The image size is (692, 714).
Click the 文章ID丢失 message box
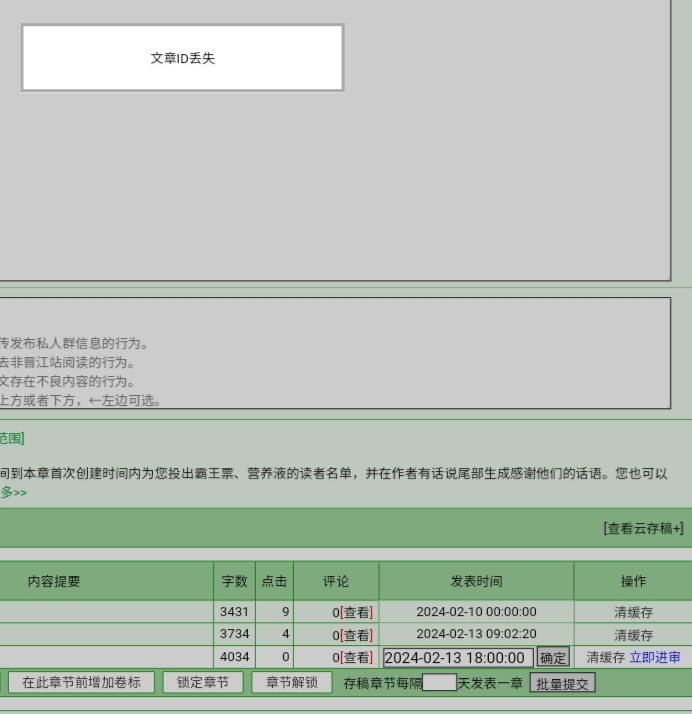click(x=183, y=58)
